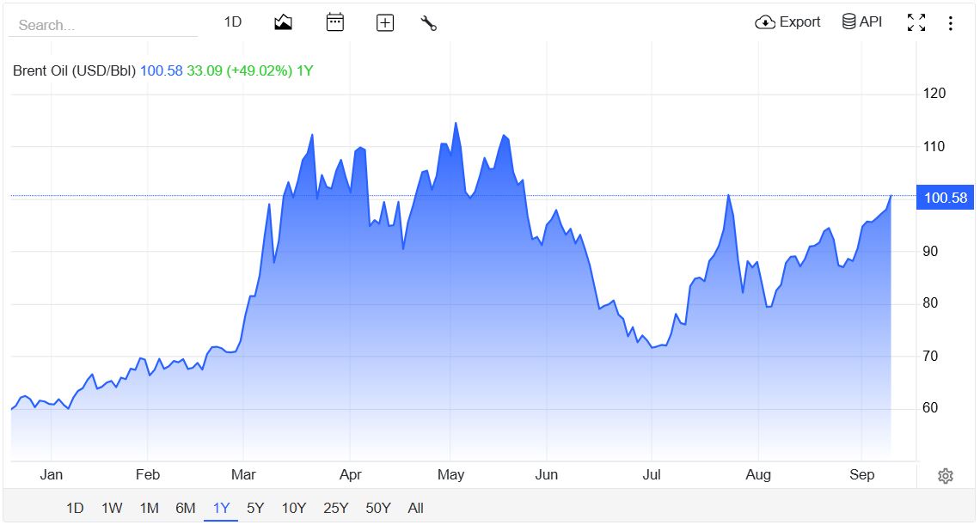The image size is (980, 525).
Task: Click the Aug label on x-axis
Action: click(758, 475)
